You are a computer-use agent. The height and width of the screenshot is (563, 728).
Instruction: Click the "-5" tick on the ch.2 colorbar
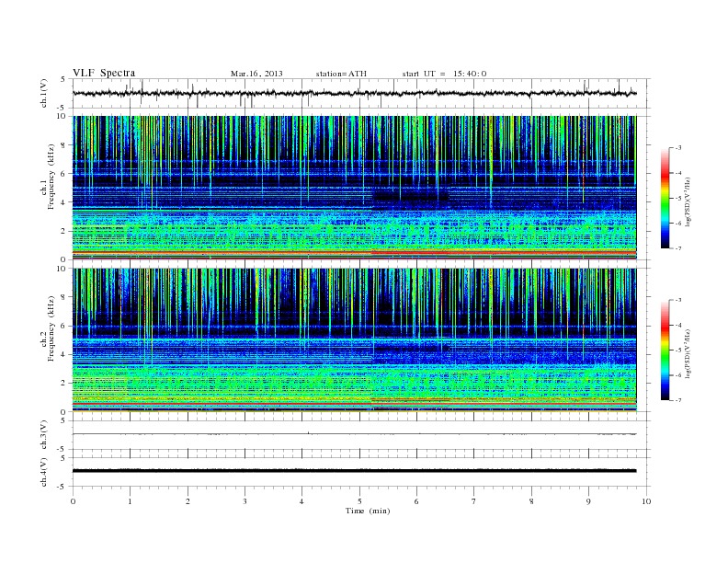pyautogui.click(x=678, y=350)
